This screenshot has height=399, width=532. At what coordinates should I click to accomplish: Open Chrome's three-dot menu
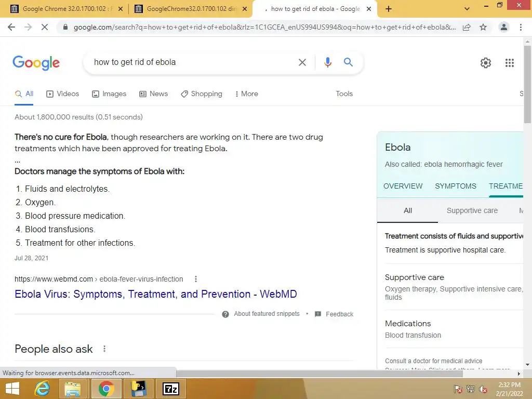(x=521, y=27)
